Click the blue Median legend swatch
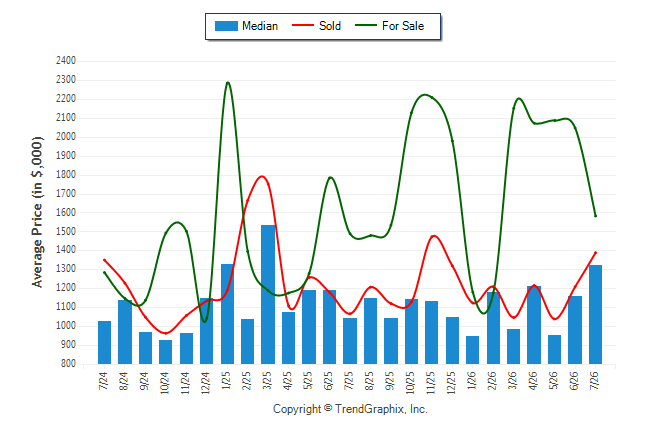Image resolution: width=646 pixels, height=434 pixels. 226,26
